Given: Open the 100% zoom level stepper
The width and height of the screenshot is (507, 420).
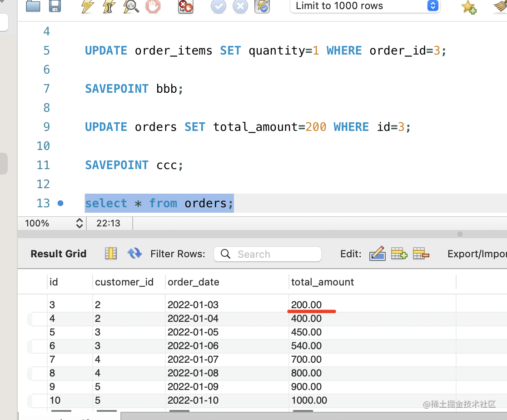Looking at the screenshot, I should click(80, 223).
